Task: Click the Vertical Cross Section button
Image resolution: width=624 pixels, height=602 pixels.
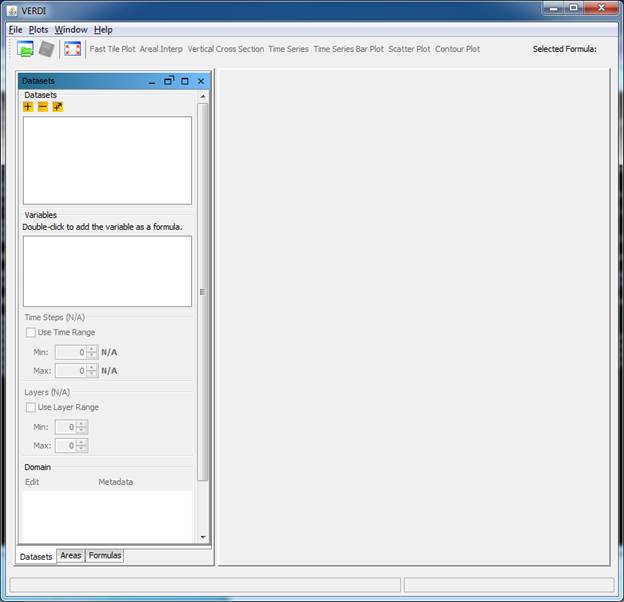Action: tap(226, 49)
